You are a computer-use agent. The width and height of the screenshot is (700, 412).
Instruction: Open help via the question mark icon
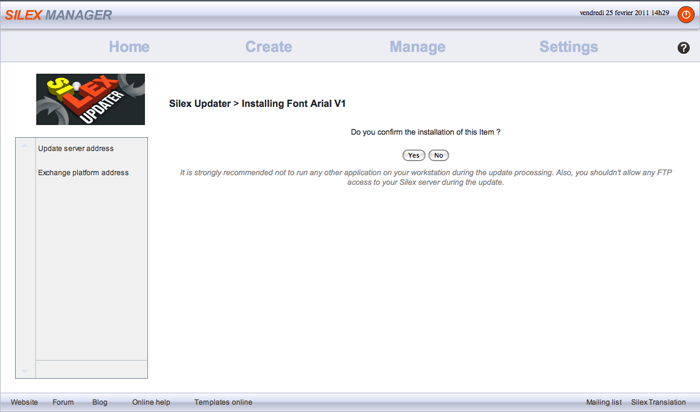(683, 48)
